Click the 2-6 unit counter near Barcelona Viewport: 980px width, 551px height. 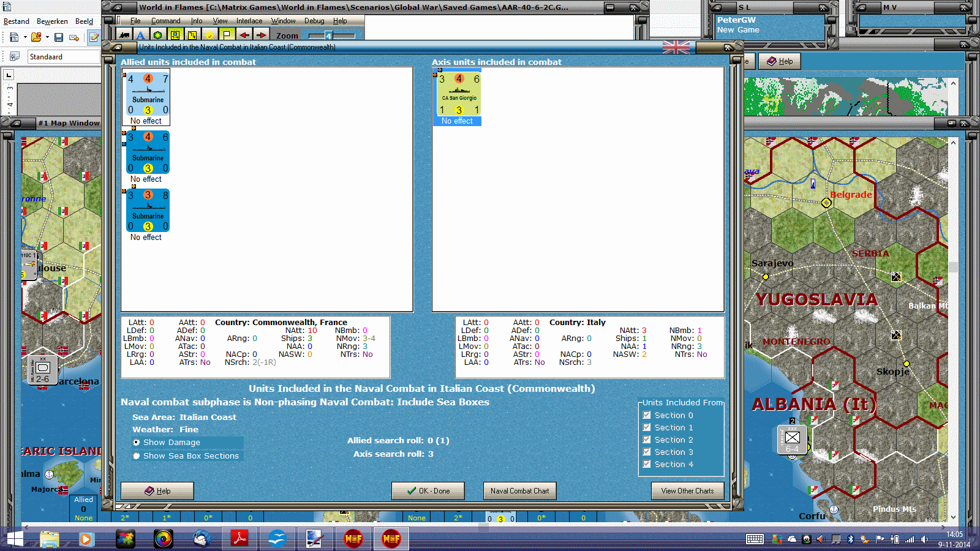42,370
